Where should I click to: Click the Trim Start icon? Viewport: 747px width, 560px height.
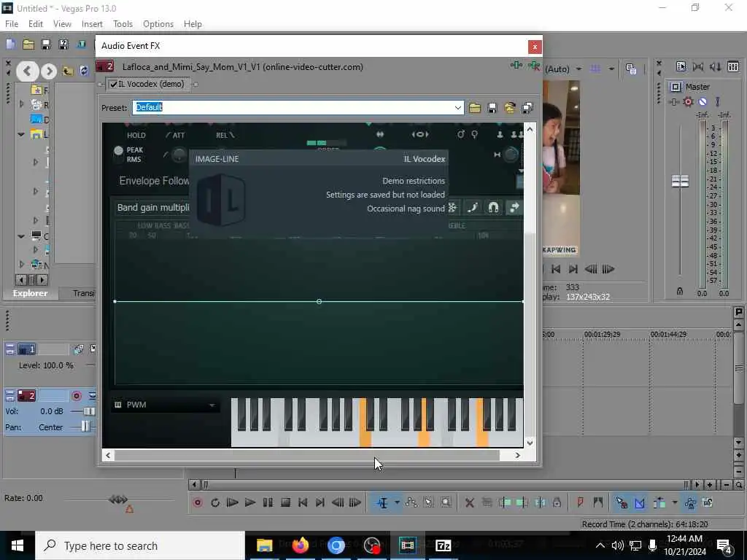click(505, 502)
